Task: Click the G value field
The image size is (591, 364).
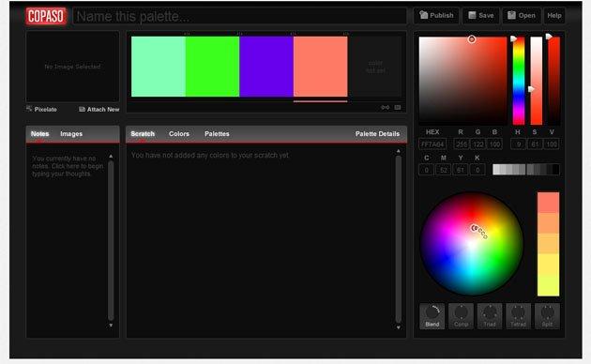Action: coord(477,144)
